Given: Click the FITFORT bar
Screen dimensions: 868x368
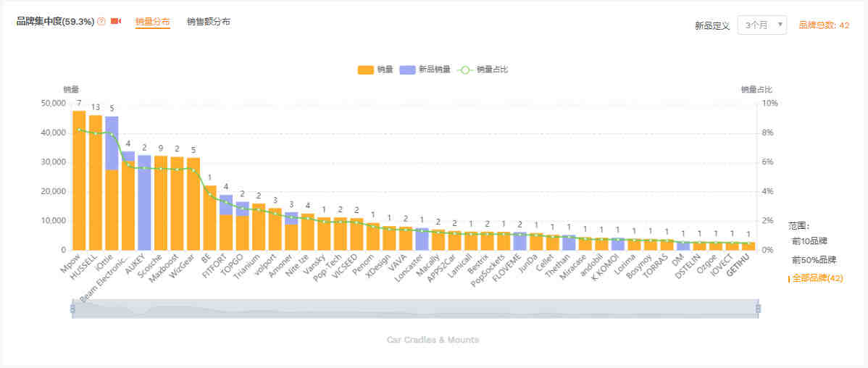Looking at the screenshot, I should (226, 222).
